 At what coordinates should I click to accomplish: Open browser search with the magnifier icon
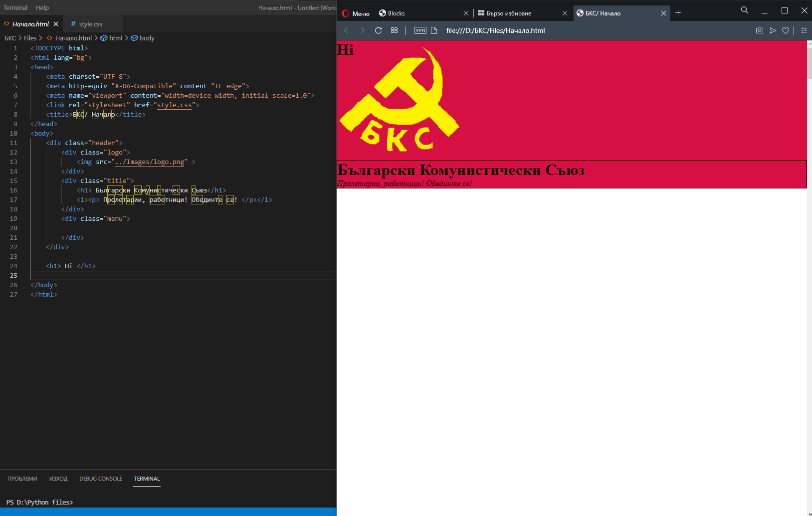[x=744, y=10]
